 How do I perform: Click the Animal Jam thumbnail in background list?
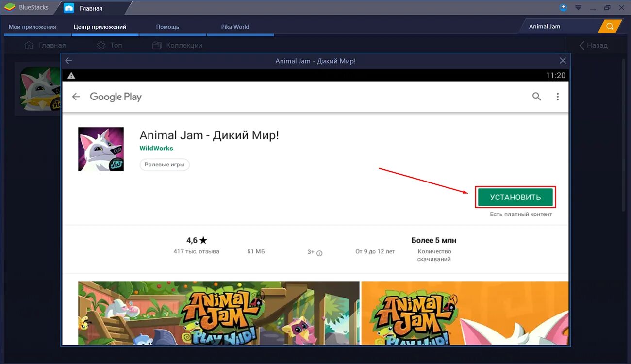click(x=40, y=89)
